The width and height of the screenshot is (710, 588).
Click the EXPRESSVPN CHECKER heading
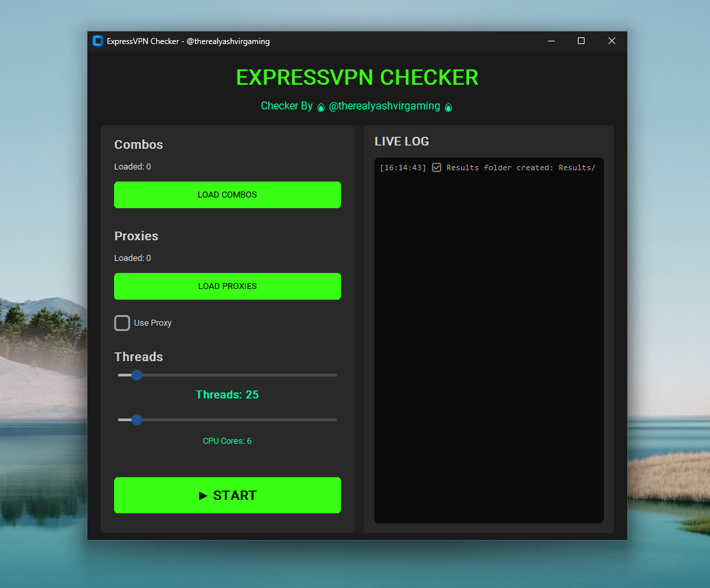(357, 77)
